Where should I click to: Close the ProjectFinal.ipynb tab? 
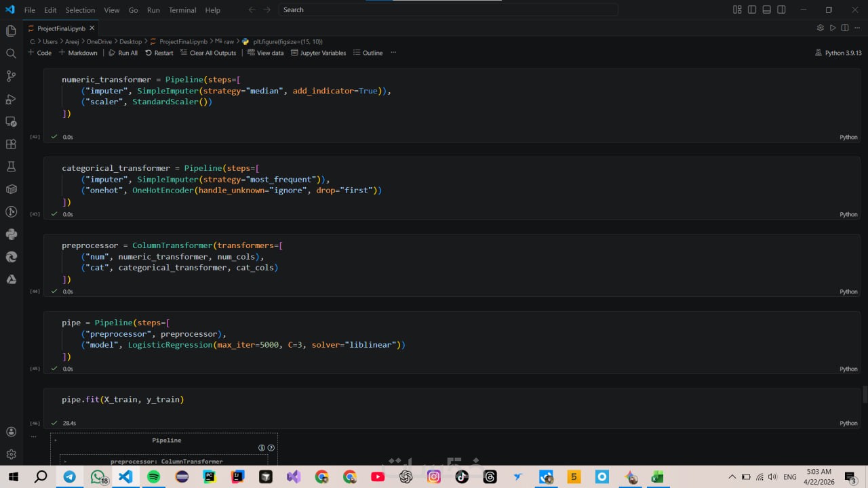[92, 28]
